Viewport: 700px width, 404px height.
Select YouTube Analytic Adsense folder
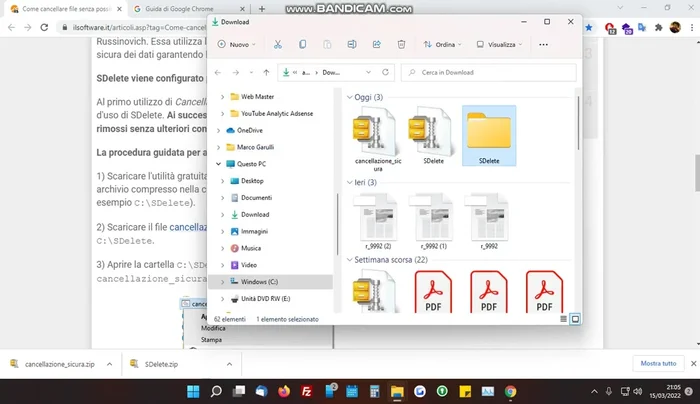(x=277, y=113)
